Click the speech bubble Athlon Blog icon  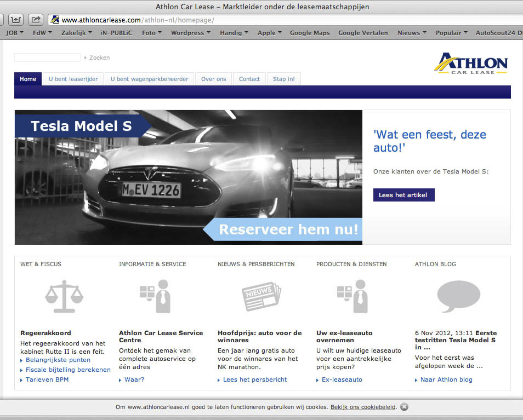coord(459,296)
